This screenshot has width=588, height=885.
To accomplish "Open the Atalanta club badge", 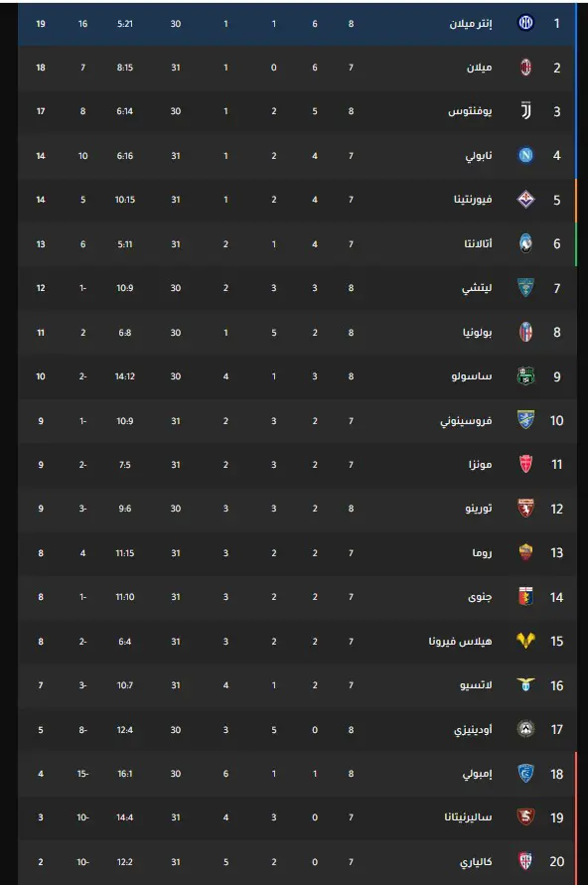I will 526,243.
